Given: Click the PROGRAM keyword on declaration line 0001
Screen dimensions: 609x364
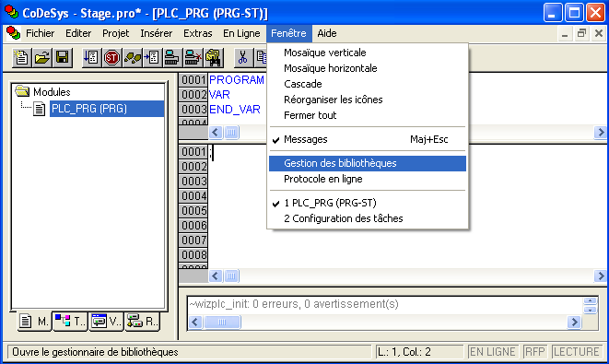Looking at the screenshot, I should pyautogui.click(x=237, y=80).
